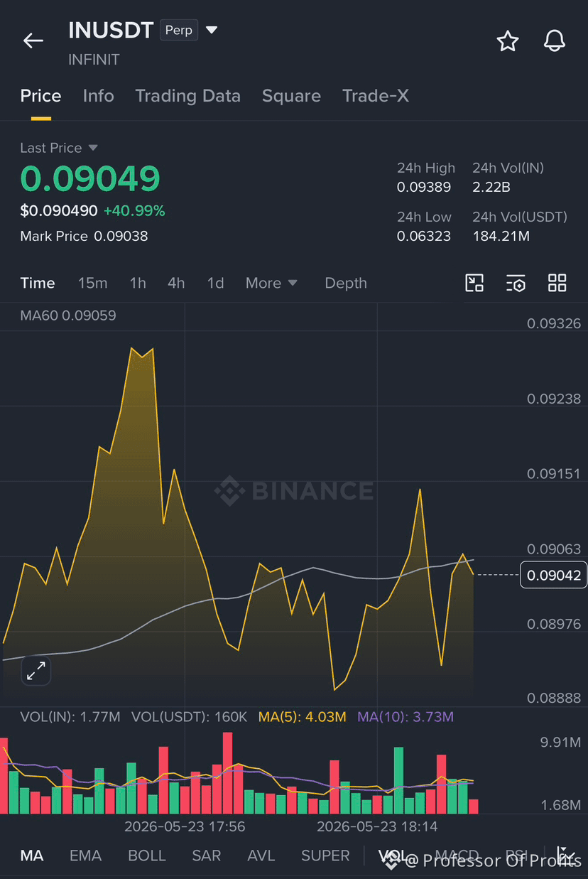Tap the +40.99% change value
The image size is (588, 879).
[134, 211]
